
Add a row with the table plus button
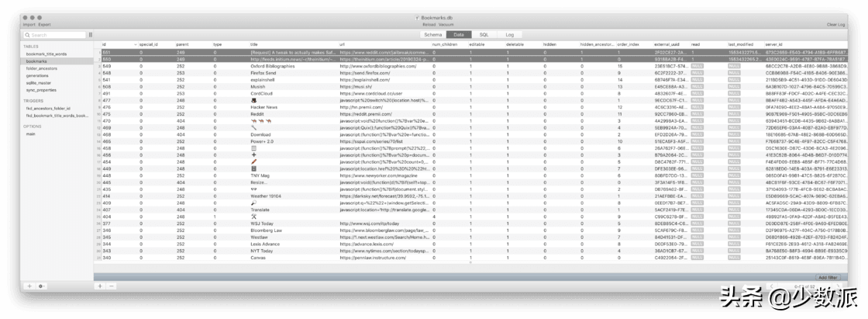100,286
